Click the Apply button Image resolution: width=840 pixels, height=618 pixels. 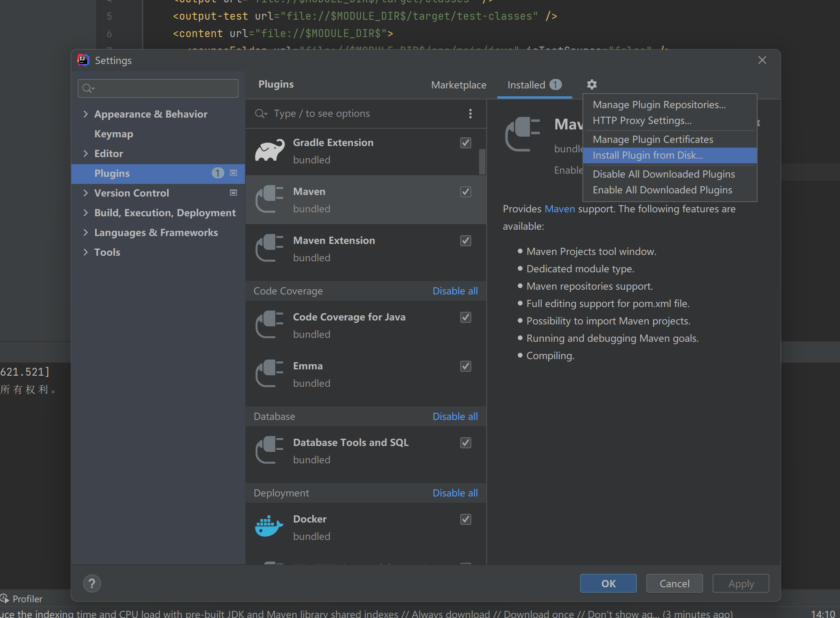[x=741, y=583]
